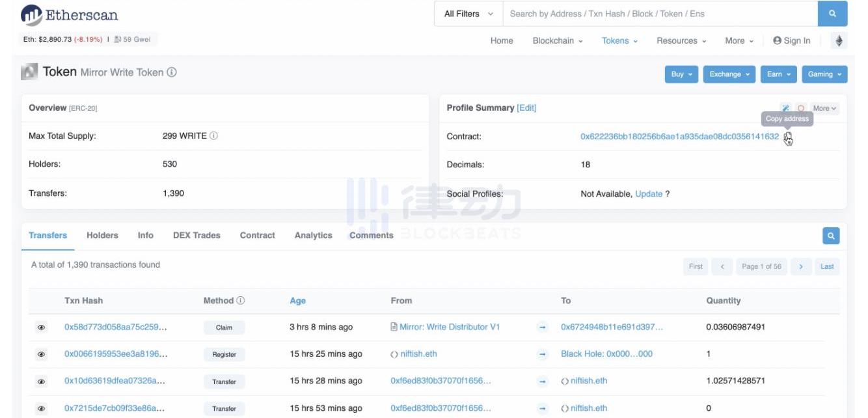Go to previous page with left chevron
The height and width of the screenshot is (418, 868).
[722, 266]
